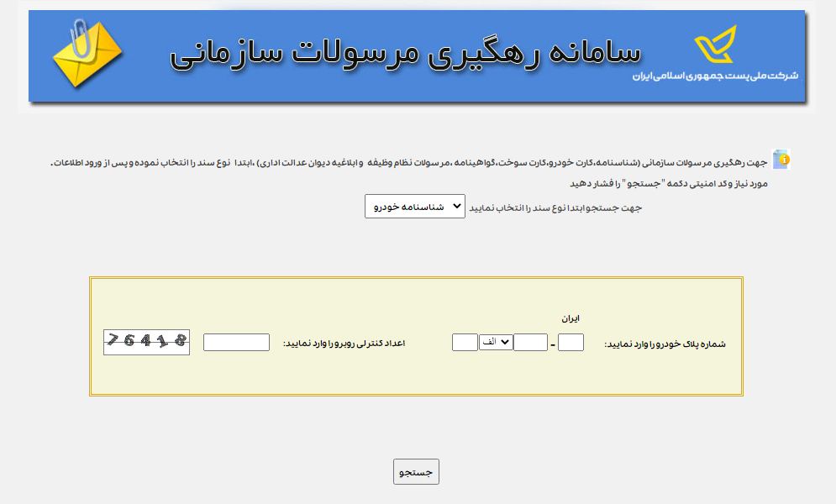Click the three-digit plate number field
Screen dimensions: 836x504
[x=529, y=342]
